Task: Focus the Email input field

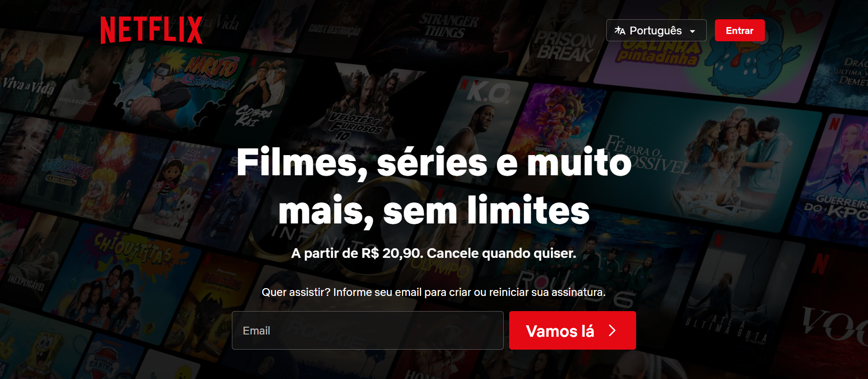Action: tap(368, 330)
